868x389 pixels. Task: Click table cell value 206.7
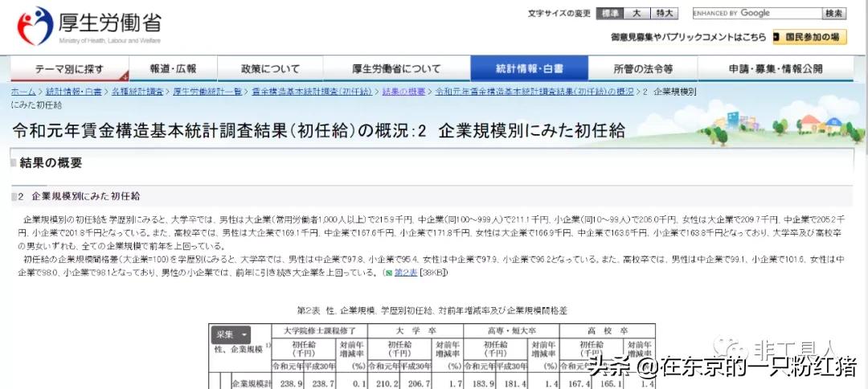tap(419, 383)
